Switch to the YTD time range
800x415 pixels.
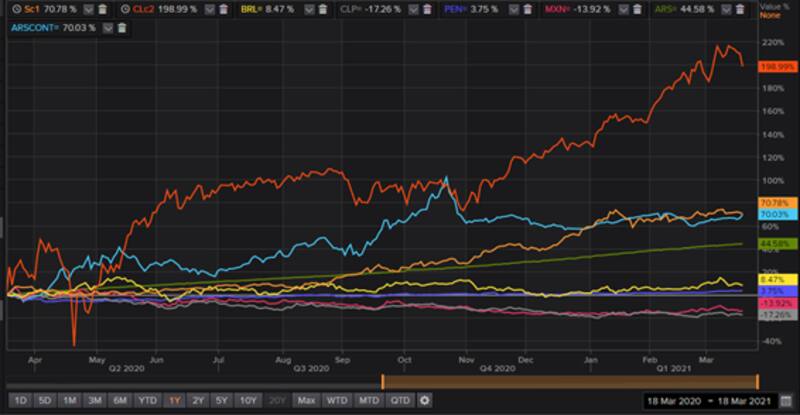146,401
